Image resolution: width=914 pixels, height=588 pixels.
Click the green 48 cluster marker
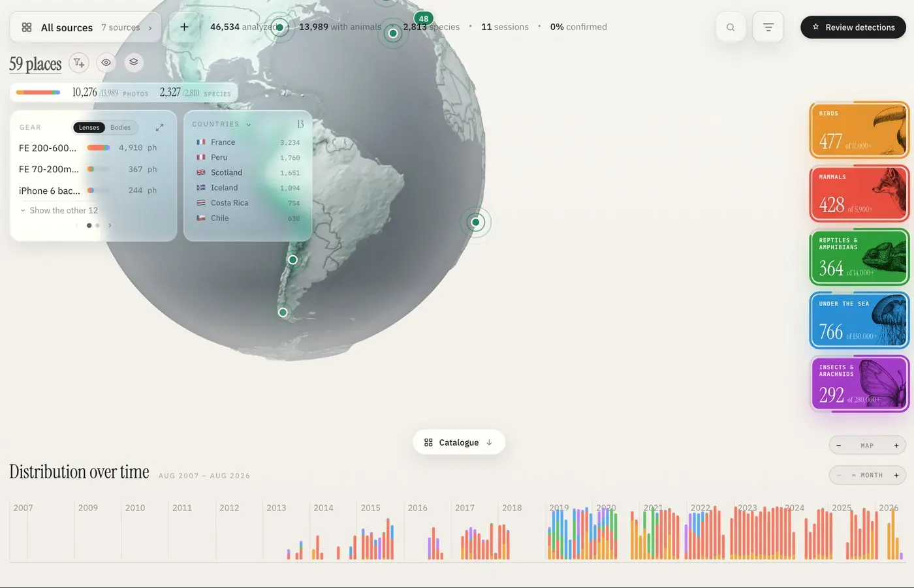pos(424,18)
